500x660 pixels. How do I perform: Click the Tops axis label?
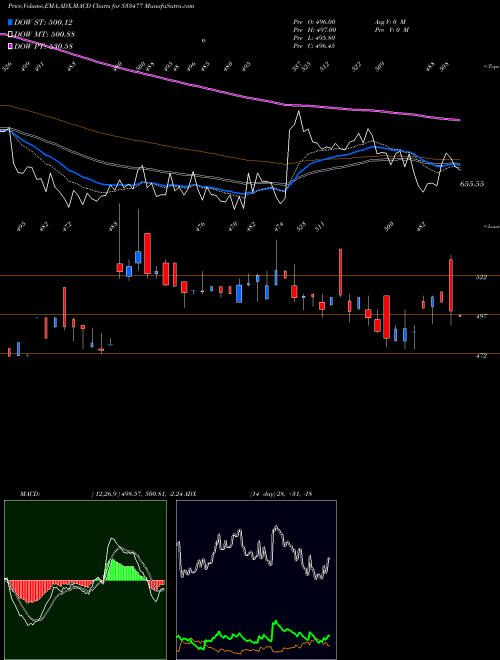(491, 67)
